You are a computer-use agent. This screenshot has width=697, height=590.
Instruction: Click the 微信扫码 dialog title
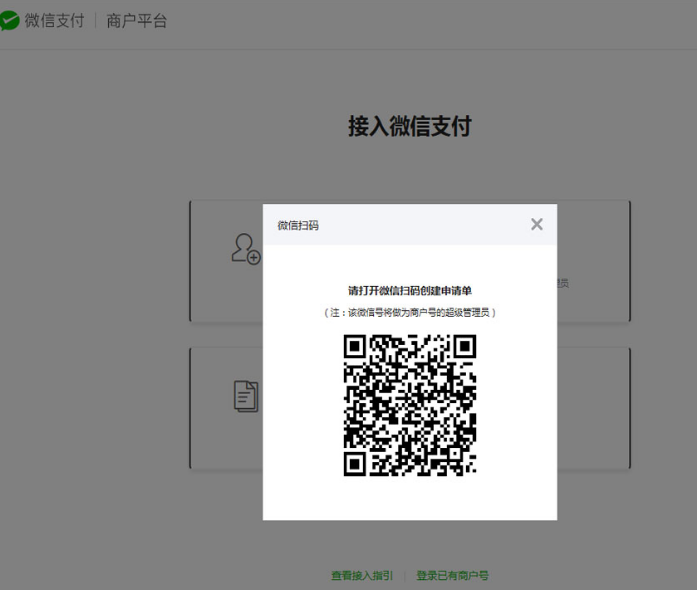(298, 225)
